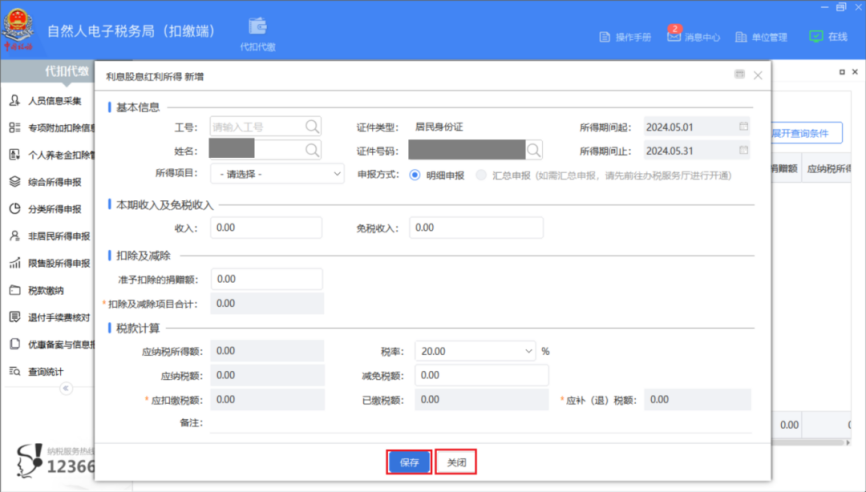The height and width of the screenshot is (492, 866).
Task: Expand the 所得项目 dropdown
Action: tap(278, 174)
